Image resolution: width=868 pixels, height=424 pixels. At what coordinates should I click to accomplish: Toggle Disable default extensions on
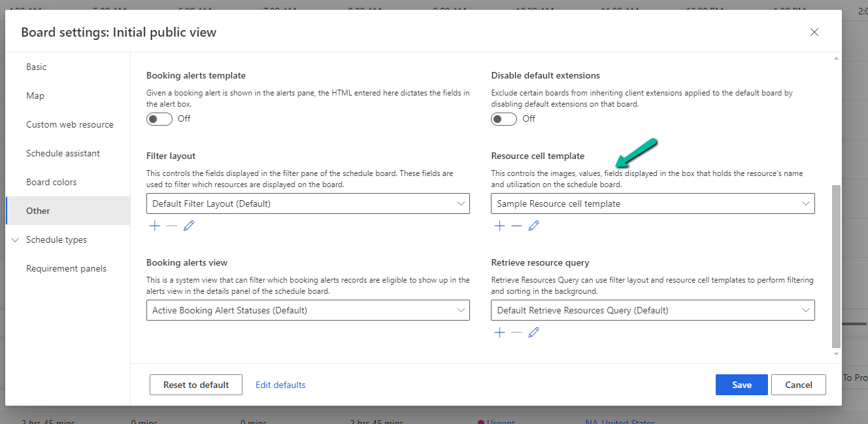pos(504,118)
